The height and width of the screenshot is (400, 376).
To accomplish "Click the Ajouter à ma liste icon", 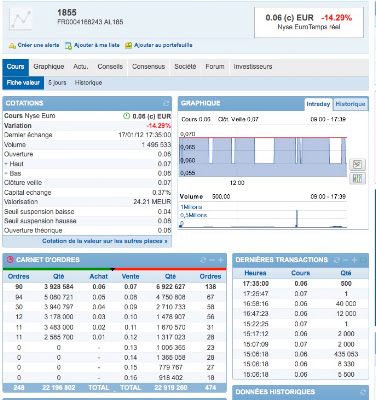I will coord(68,46).
